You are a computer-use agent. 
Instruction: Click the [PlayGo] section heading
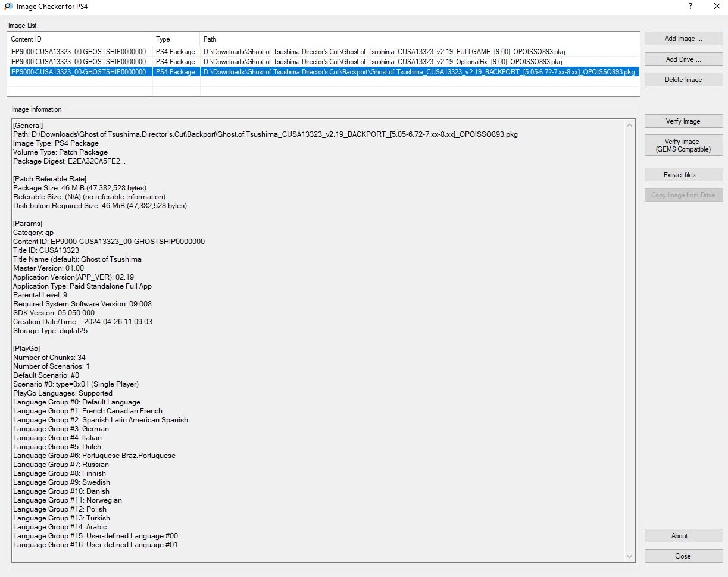(x=27, y=349)
